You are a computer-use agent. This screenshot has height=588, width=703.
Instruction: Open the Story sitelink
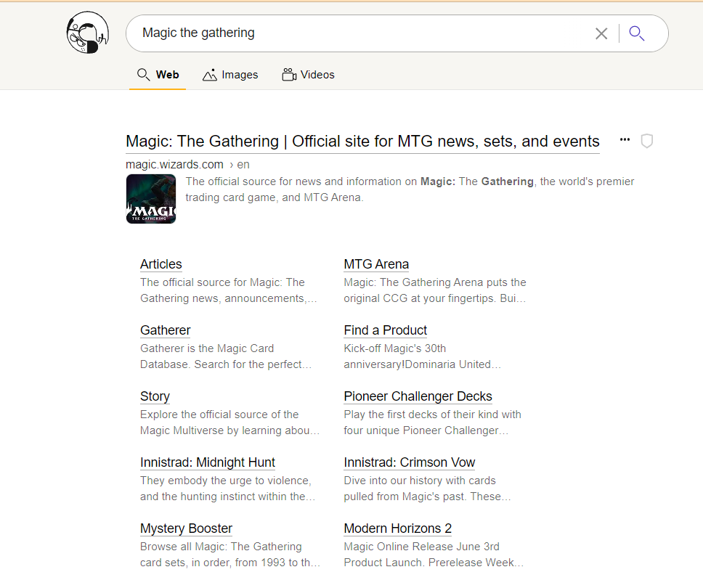[155, 396]
